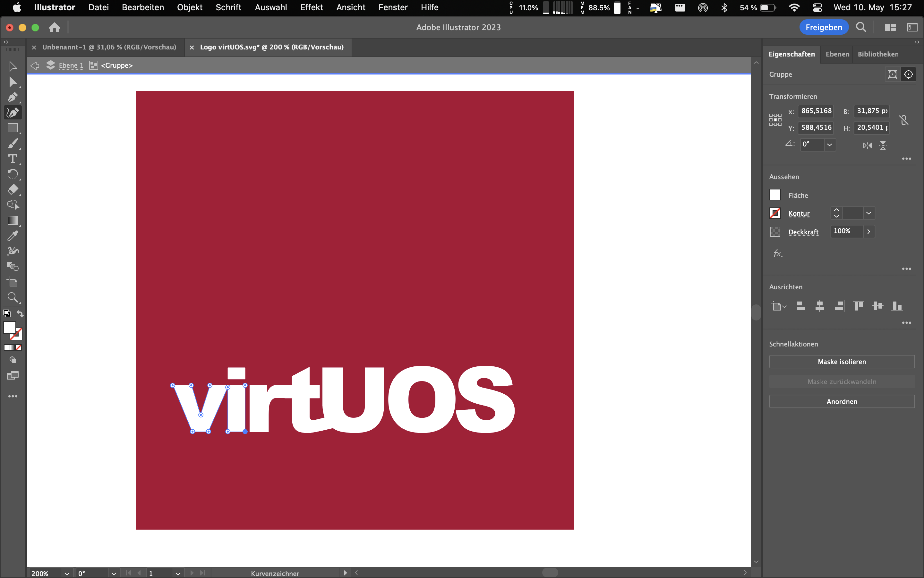
Task: Select the Artboard tool
Action: coord(13,282)
